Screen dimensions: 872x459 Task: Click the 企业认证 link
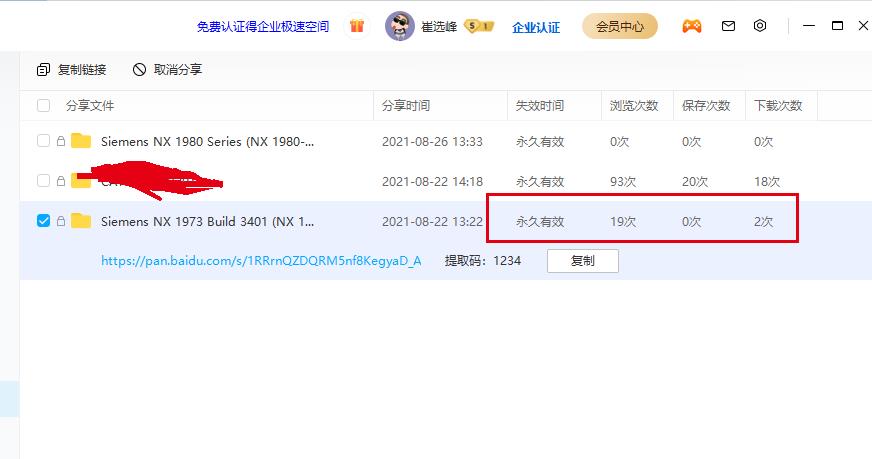(x=536, y=27)
